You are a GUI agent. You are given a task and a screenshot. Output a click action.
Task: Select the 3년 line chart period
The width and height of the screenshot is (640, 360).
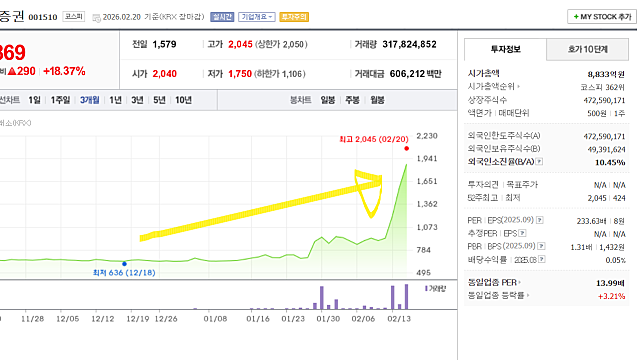[137, 100]
